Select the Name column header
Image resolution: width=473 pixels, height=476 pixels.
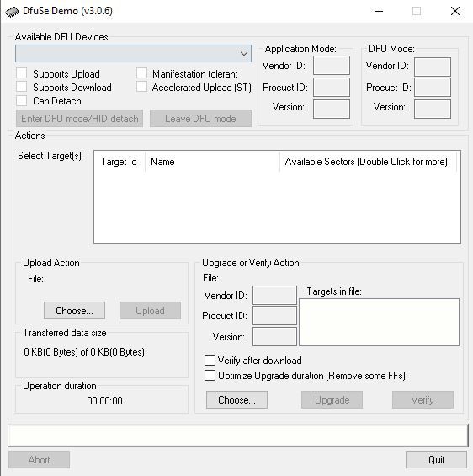(x=212, y=162)
